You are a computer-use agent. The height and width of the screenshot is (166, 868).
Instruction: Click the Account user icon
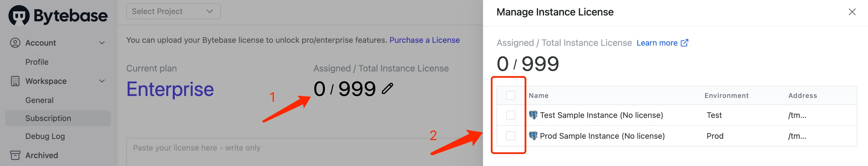[x=15, y=43]
